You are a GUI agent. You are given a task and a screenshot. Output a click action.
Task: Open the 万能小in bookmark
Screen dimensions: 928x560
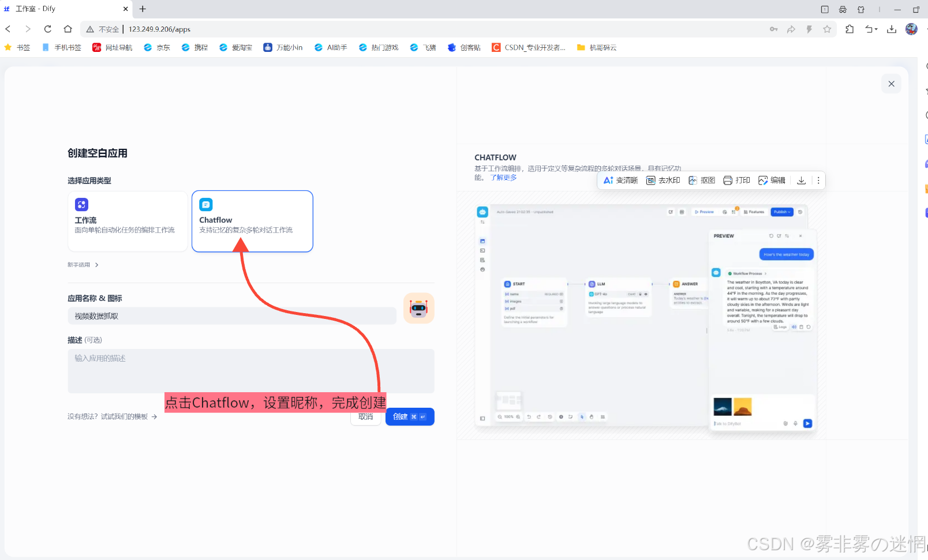283,47
